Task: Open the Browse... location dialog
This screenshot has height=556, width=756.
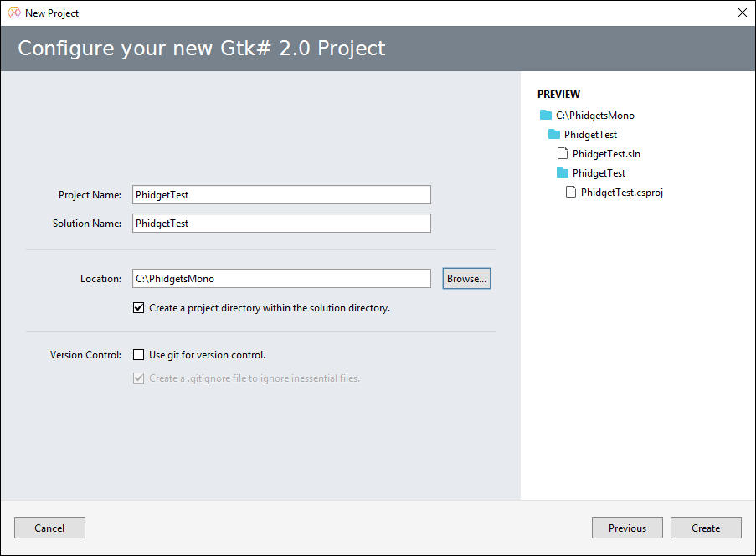Action: 466,279
